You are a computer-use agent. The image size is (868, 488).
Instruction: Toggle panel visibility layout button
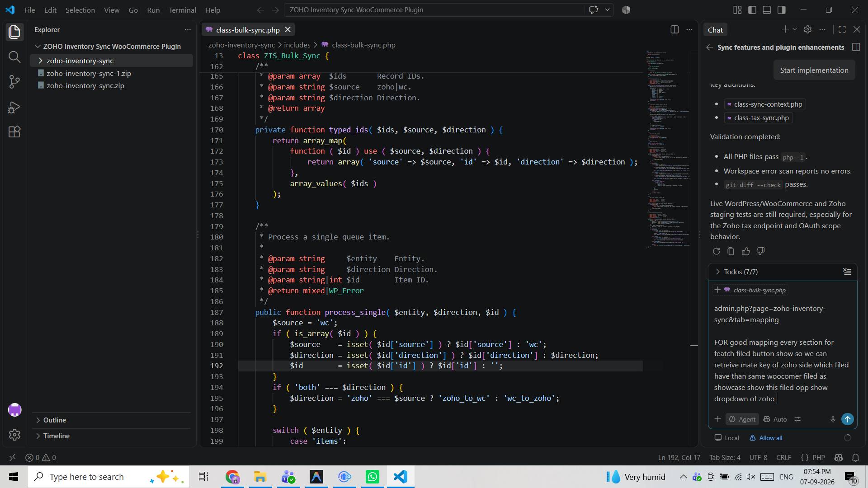pyautogui.click(x=767, y=10)
